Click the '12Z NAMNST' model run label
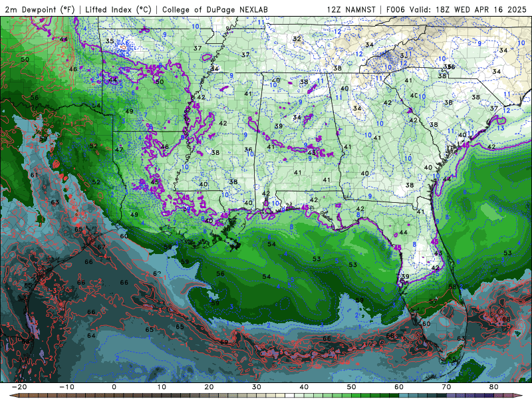The image size is (532, 399). click(x=351, y=9)
